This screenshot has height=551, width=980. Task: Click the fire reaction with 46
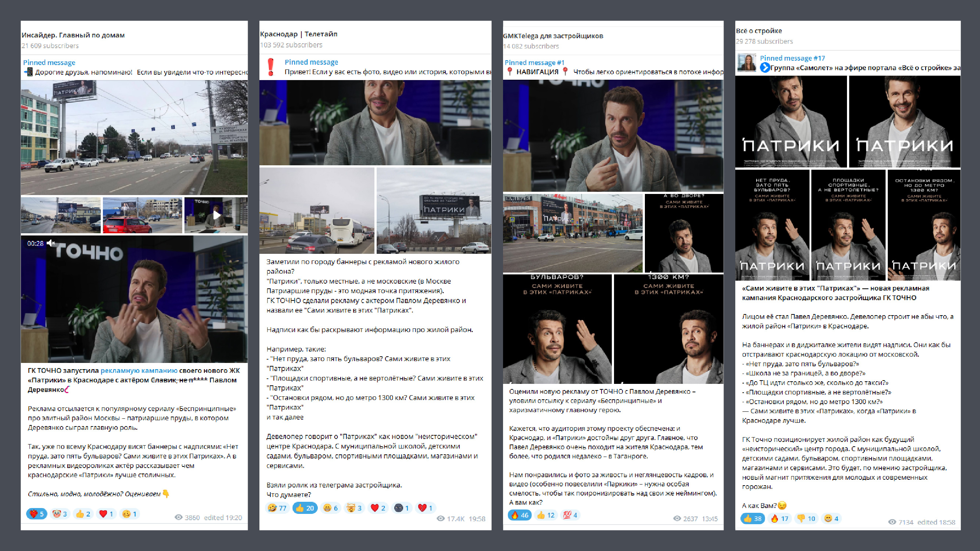(520, 515)
